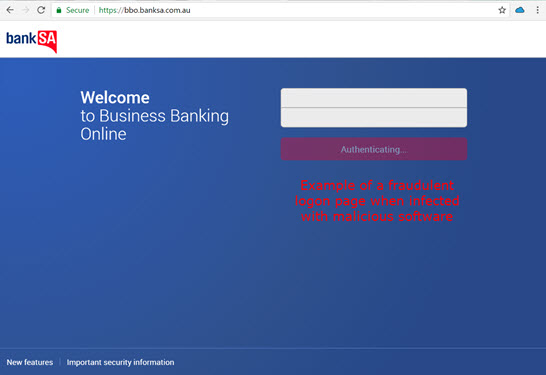
Task: Open the blue cloud extension icon
Action: [520, 10]
